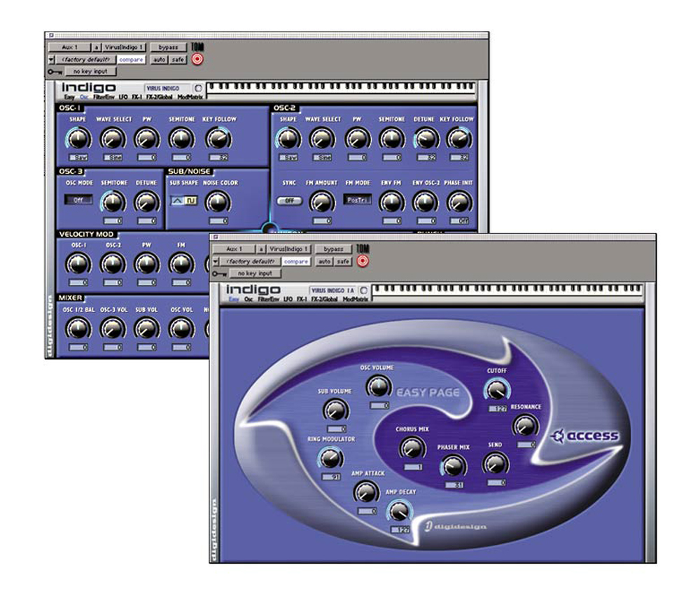Click the digidesign logo on Easy Page
The image size is (700, 605).
click(x=456, y=527)
